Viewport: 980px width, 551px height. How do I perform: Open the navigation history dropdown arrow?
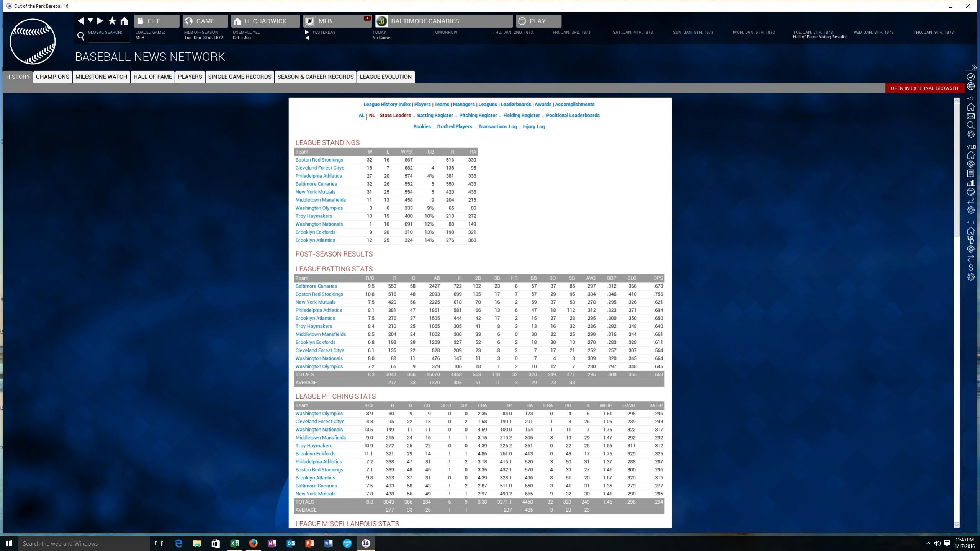pos(90,20)
